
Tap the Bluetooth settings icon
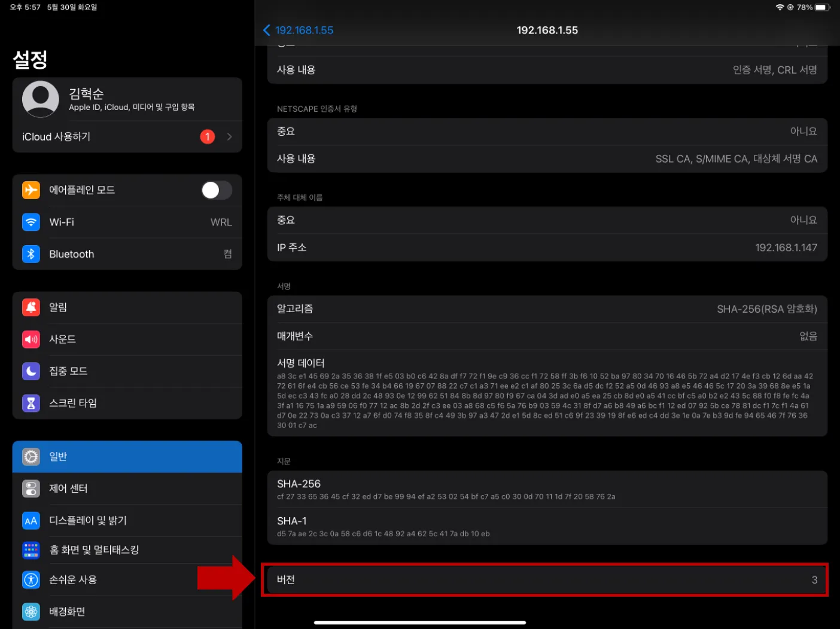(31, 254)
